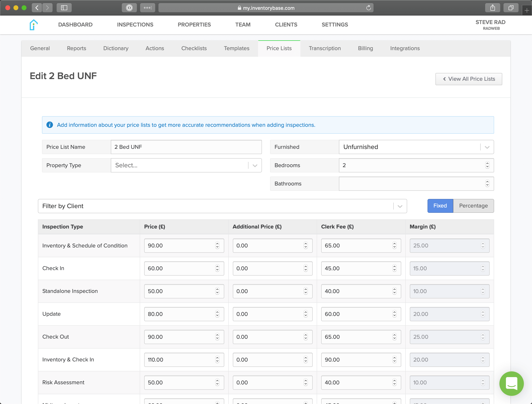This screenshot has height=404, width=532.
Task: Step Check Out additional price value
Action: [306, 337]
